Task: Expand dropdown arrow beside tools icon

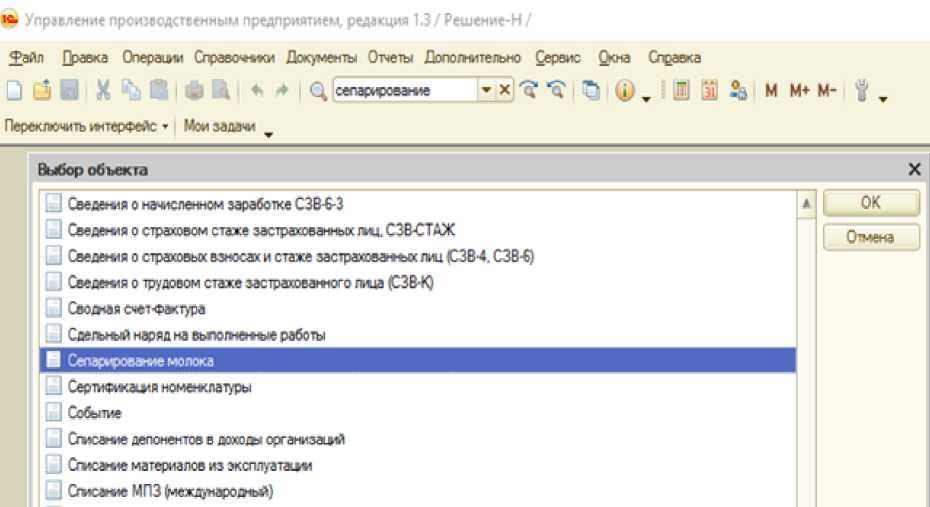Action: click(x=883, y=99)
